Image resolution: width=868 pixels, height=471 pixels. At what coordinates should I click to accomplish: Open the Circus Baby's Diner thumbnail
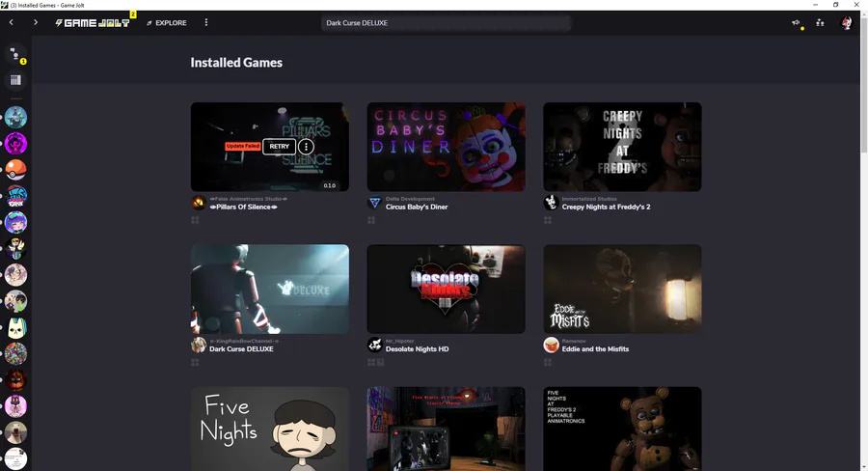coord(447,147)
